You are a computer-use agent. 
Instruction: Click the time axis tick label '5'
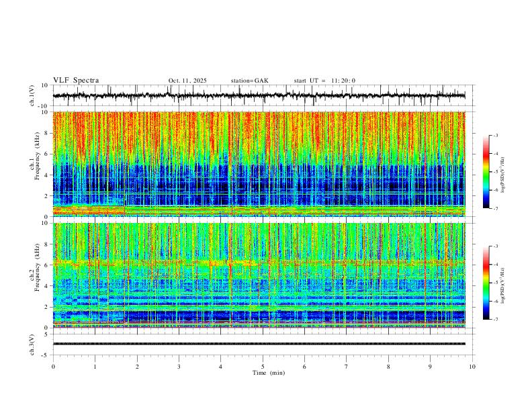tap(263, 367)
